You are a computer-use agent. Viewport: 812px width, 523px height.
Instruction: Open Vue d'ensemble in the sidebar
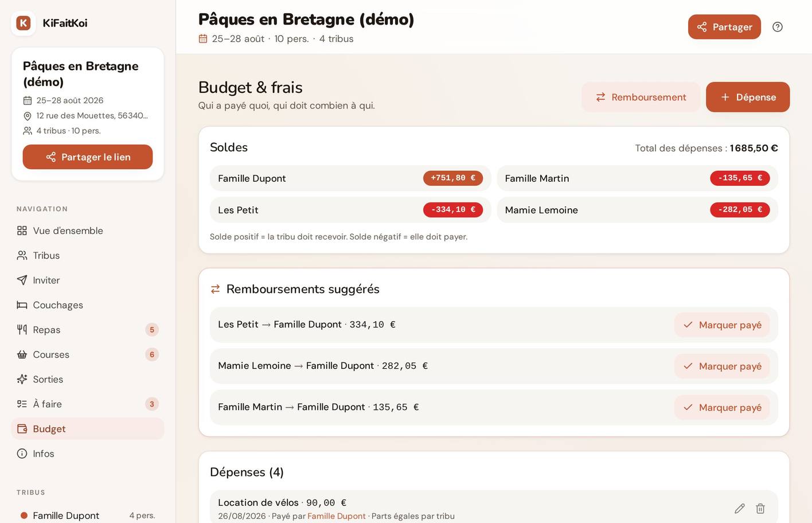(88, 231)
